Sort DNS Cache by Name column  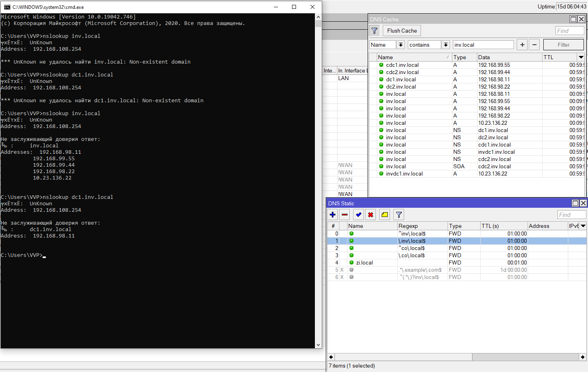[414, 57]
